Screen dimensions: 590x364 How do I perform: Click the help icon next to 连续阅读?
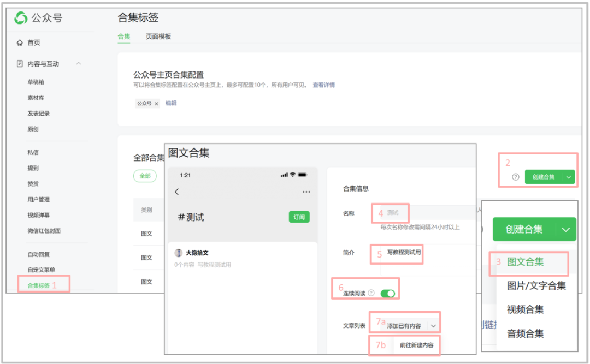pos(371,293)
